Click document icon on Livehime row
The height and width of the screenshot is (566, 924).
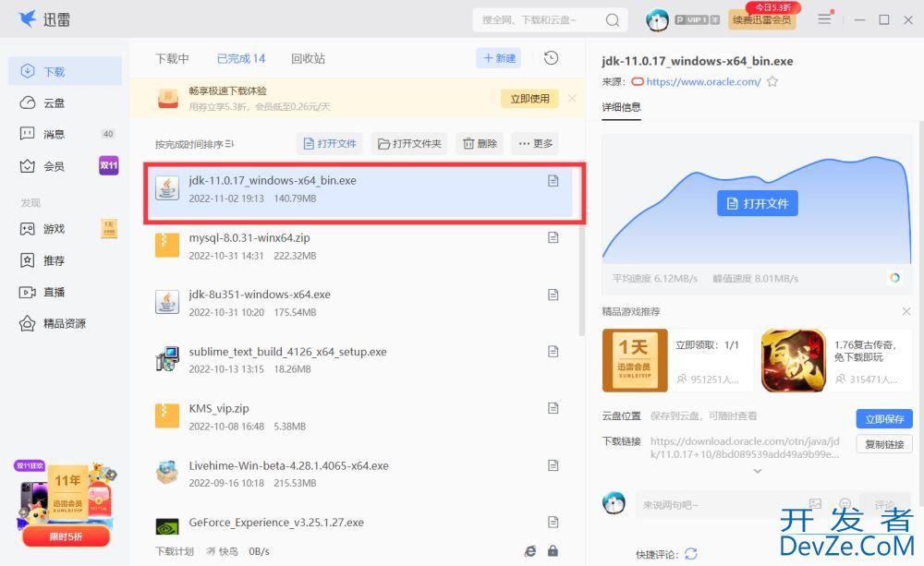[553, 464]
